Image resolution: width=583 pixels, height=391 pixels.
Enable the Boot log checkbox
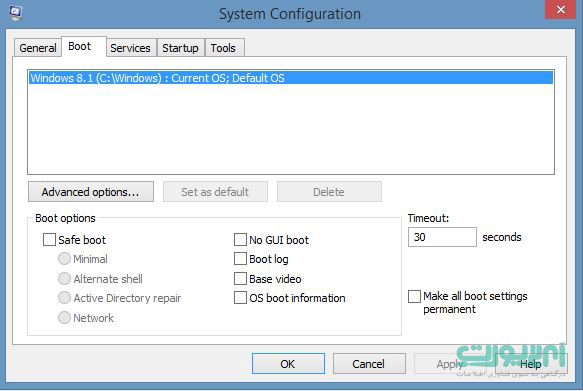[240, 259]
